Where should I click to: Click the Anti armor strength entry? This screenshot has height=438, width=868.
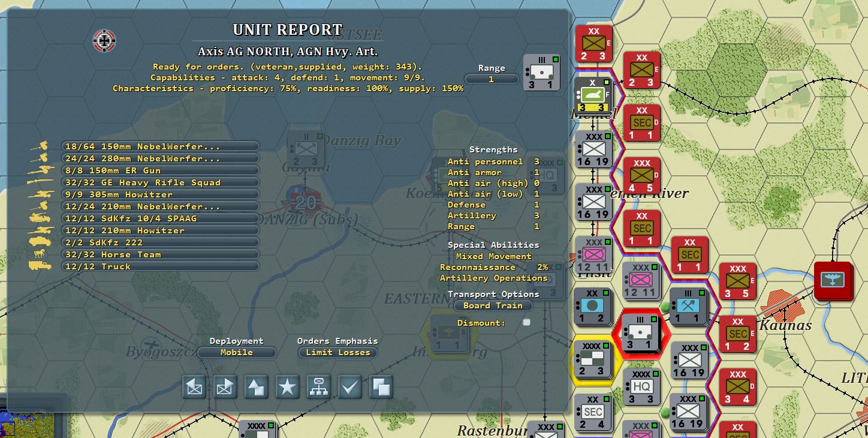point(493,172)
